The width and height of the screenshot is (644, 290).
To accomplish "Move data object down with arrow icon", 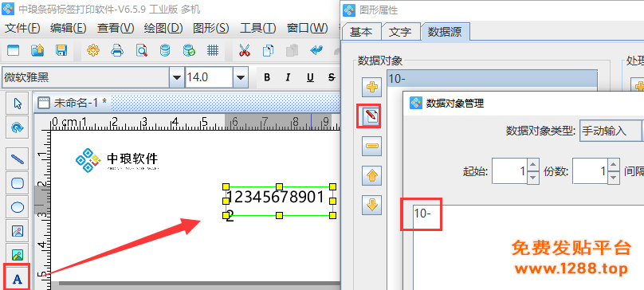I will (371, 205).
